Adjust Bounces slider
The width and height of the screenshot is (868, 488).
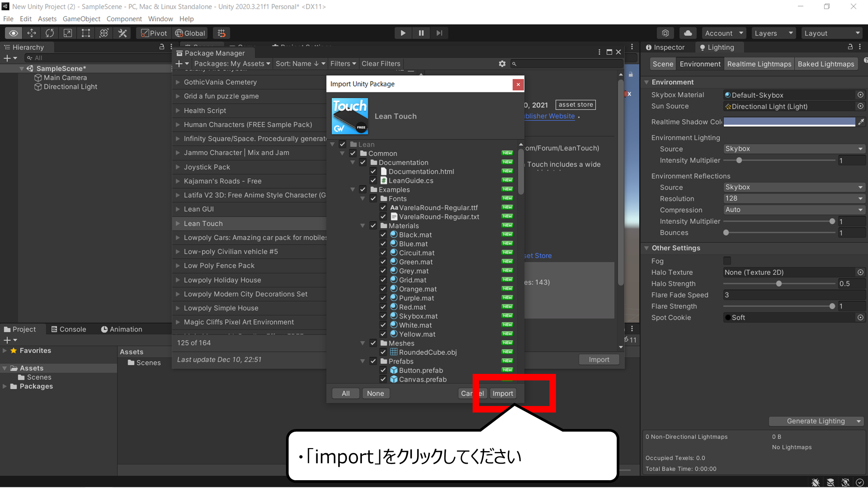(x=779, y=233)
